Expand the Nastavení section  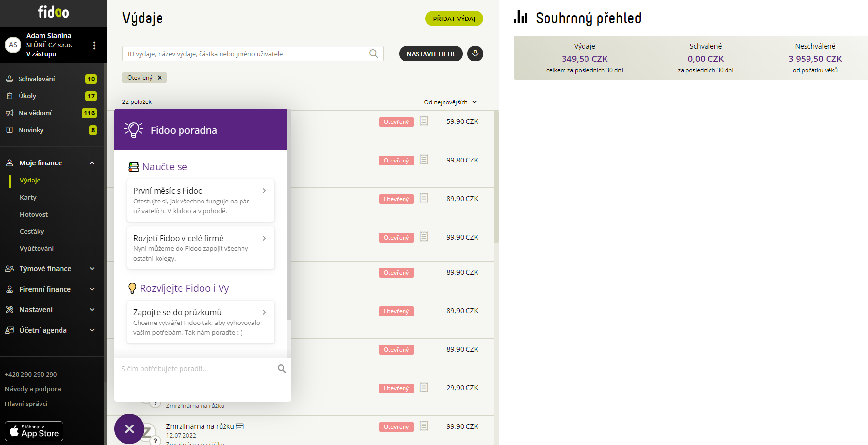tap(92, 310)
